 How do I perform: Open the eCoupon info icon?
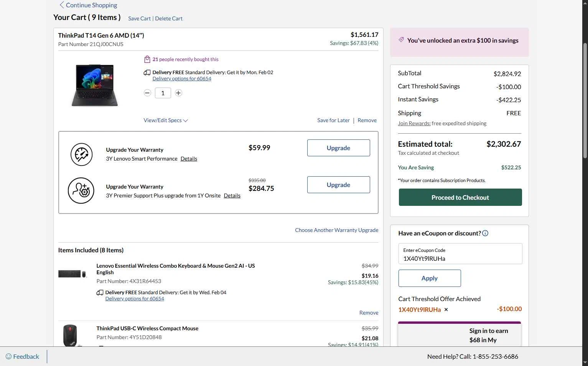point(485,233)
